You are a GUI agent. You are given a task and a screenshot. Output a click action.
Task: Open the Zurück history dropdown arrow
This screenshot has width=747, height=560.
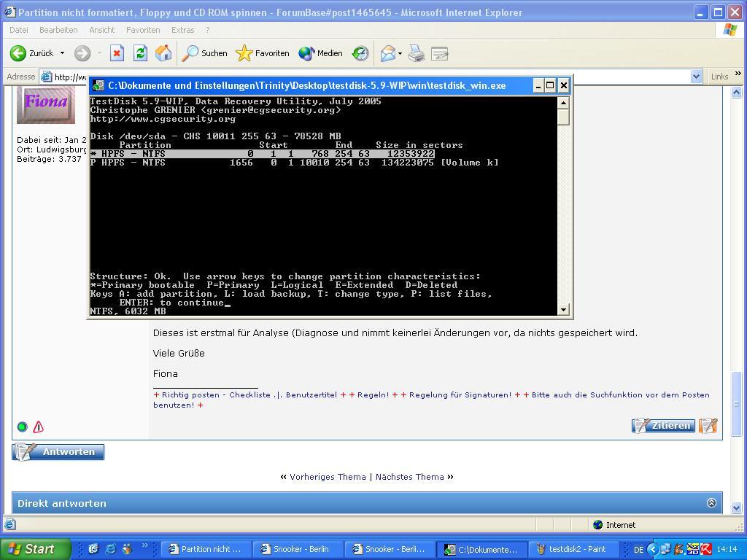63,53
